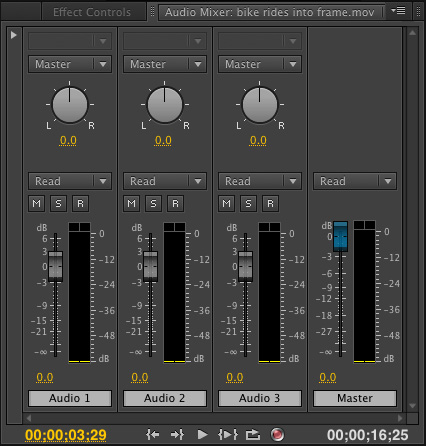The image size is (426, 446).
Task: Click the Audio 2 pan knob
Action: (165, 105)
